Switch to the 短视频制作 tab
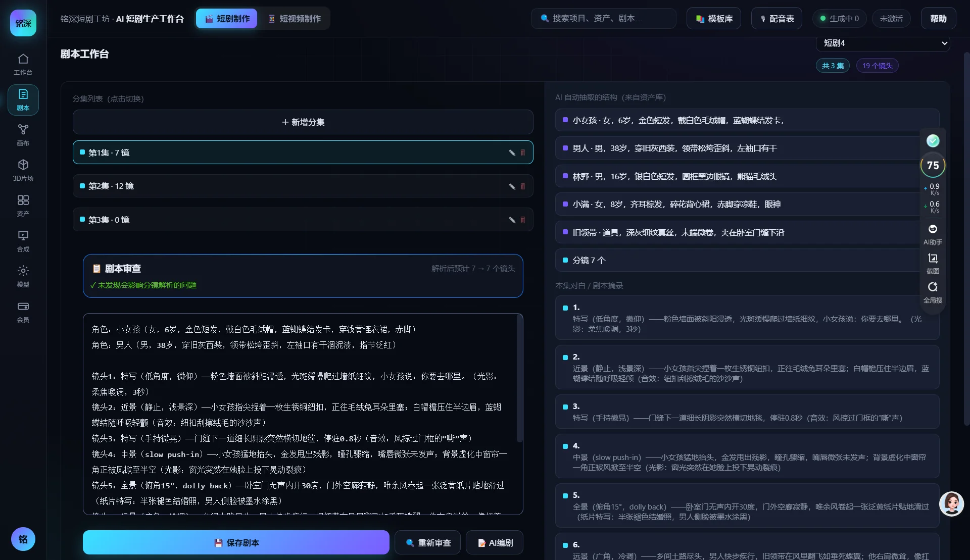 point(295,19)
